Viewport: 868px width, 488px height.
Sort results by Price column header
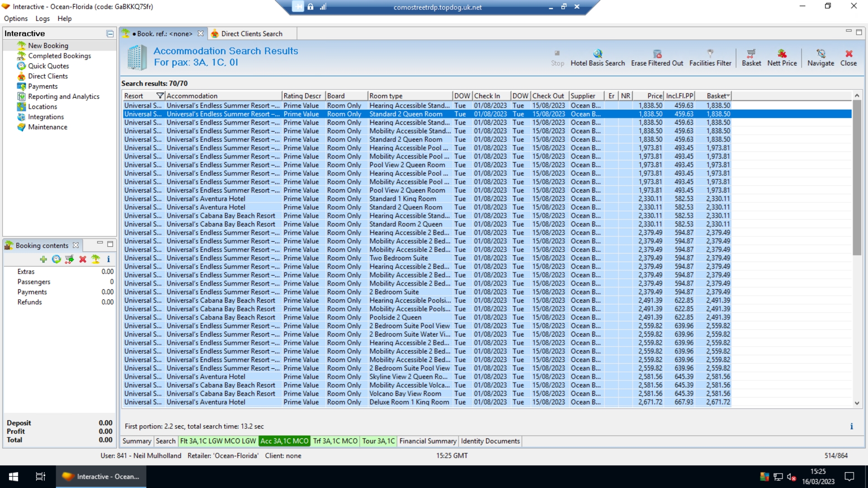pyautogui.click(x=654, y=96)
